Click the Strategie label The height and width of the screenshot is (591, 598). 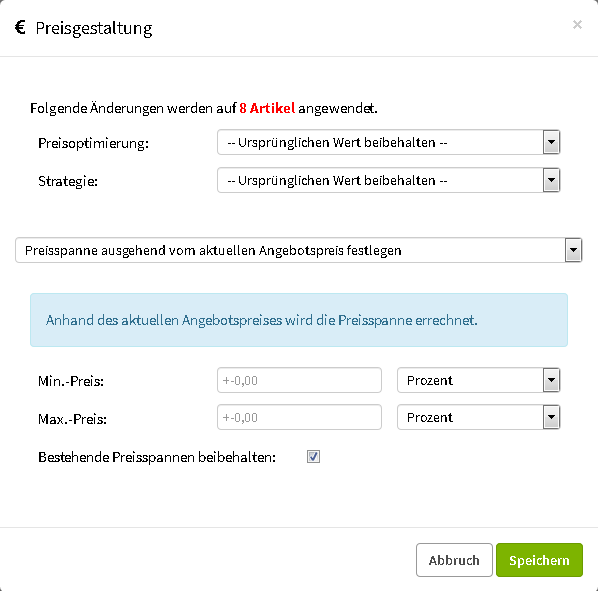click(68, 181)
